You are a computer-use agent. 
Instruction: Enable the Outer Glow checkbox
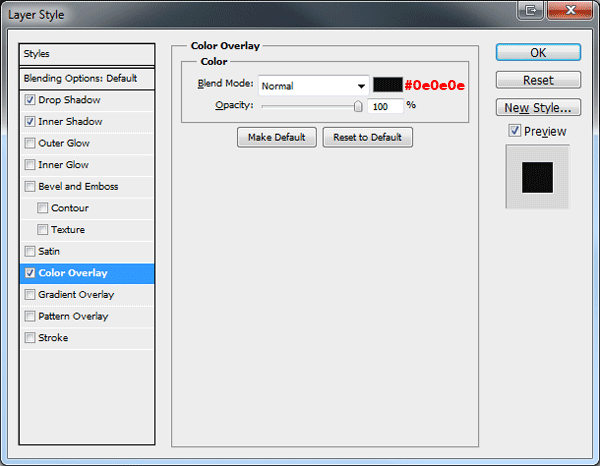click(x=30, y=143)
